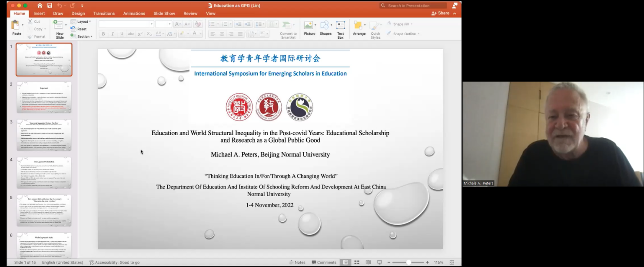Image resolution: width=644 pixels, height=267 pixels.
Task: Click the zoom slider handle
Action: tap(408, 262)
